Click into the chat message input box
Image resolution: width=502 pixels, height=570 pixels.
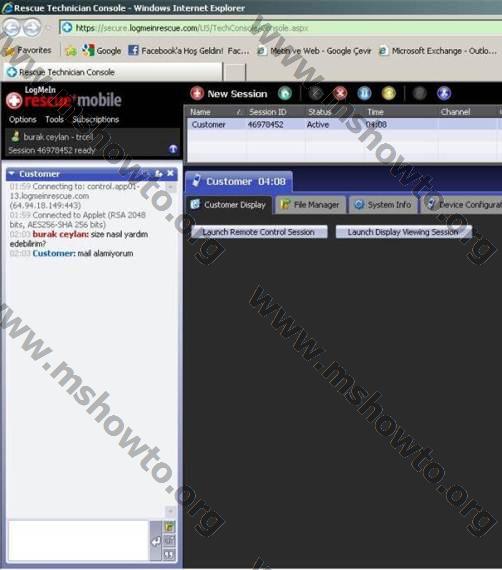(x=79, y=541)
